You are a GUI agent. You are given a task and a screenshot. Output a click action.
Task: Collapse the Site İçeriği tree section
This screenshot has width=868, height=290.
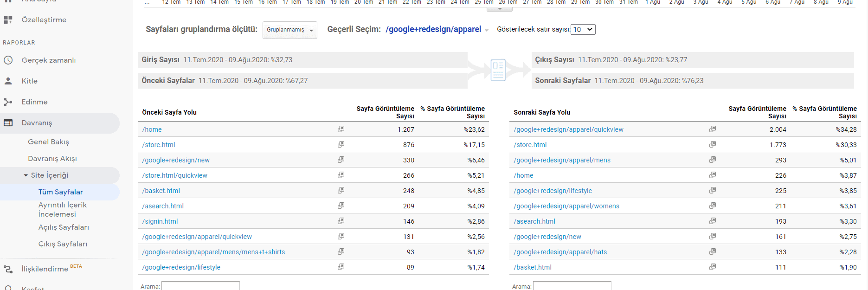click(26, 175)
